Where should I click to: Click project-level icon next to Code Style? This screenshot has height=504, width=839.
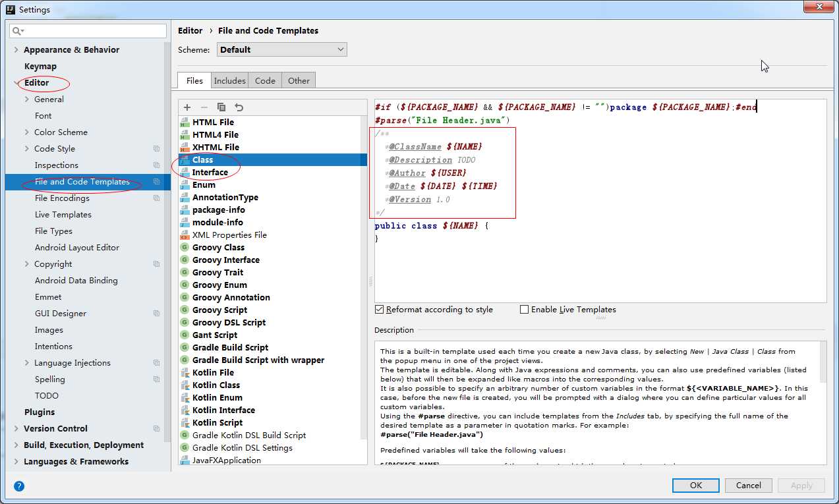(x=157, y=149)
